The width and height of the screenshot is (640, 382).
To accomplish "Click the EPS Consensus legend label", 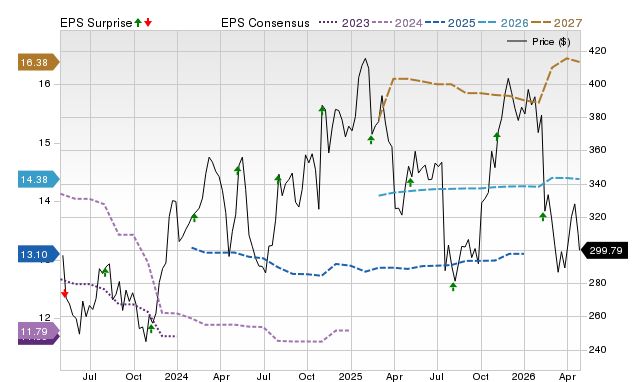I will point(265,23).
